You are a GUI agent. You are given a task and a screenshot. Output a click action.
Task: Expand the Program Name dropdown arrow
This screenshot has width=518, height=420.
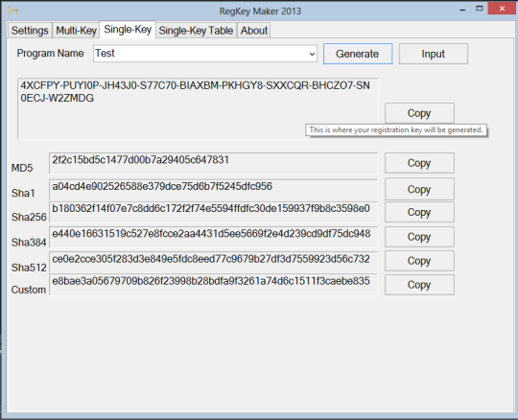tap(312, 54)
